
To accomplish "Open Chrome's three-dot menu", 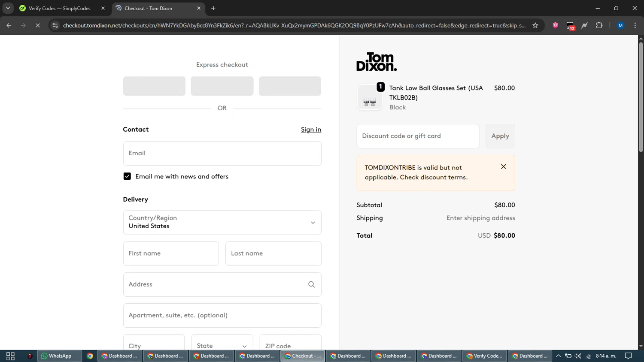I will tap(635, 25).
